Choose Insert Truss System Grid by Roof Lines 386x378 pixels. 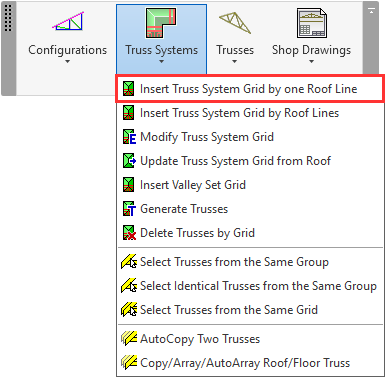pyautogui.click(x=250, y=113)
